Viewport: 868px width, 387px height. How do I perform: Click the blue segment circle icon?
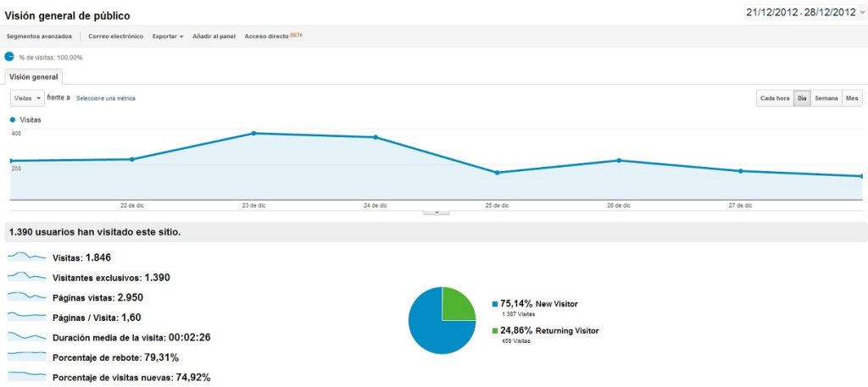8,57
